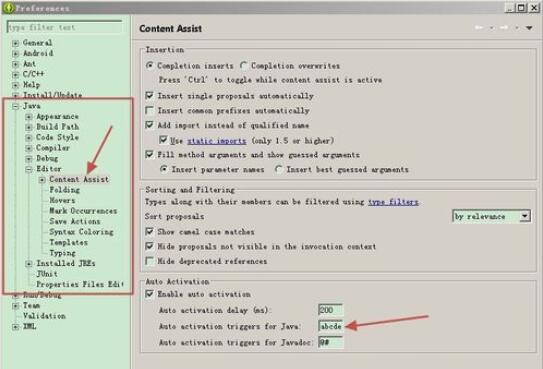The image size is (543, 369).
Task: Click Auto activation delay field
Action: point(330,310)
